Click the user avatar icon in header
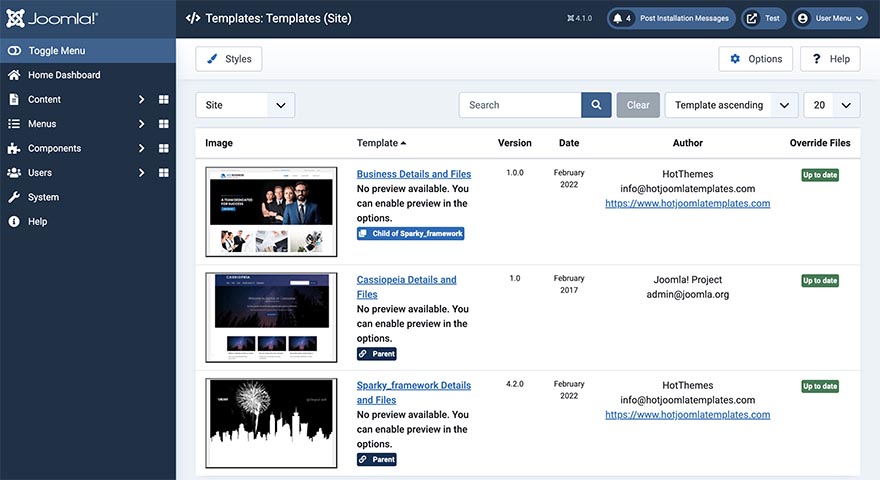The width and height of the screenshot is (880, 480). pos(803,19)
